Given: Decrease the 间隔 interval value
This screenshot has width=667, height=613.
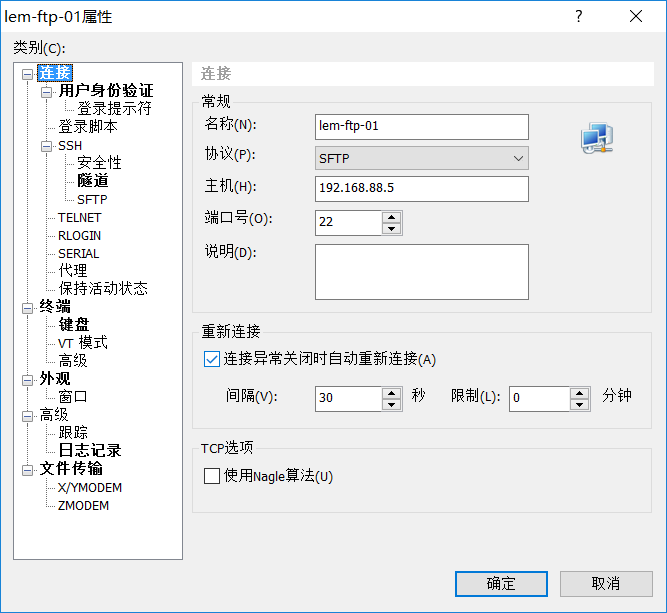Looking at the screenshot, I should coord(391,405).
